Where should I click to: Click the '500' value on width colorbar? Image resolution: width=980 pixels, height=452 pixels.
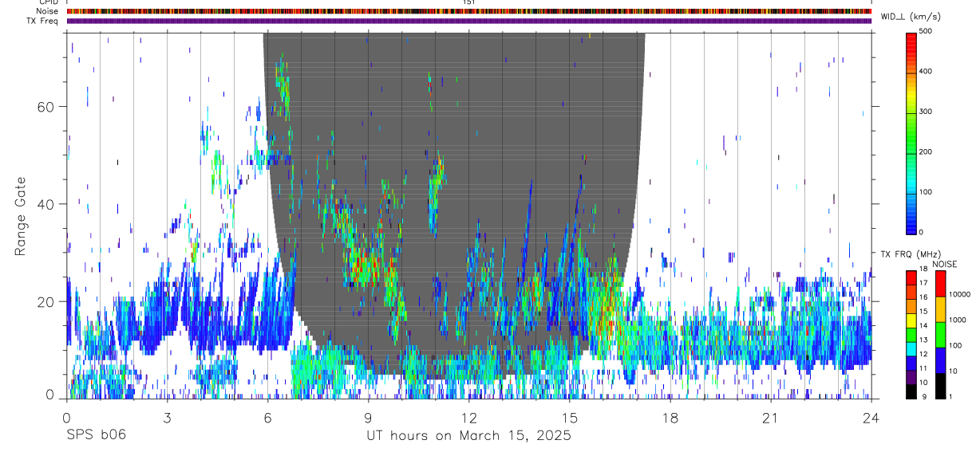coord(926,31)
